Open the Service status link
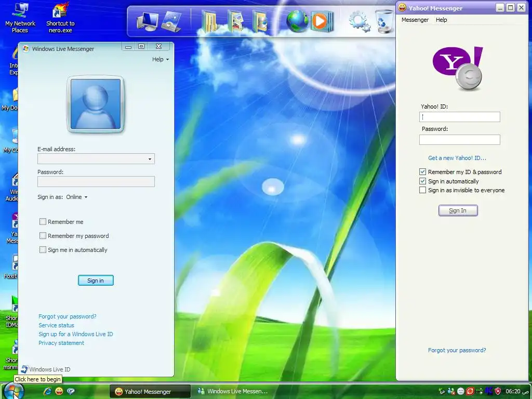The height and width of the screenshot is (399, 532). tap(56, 325)
